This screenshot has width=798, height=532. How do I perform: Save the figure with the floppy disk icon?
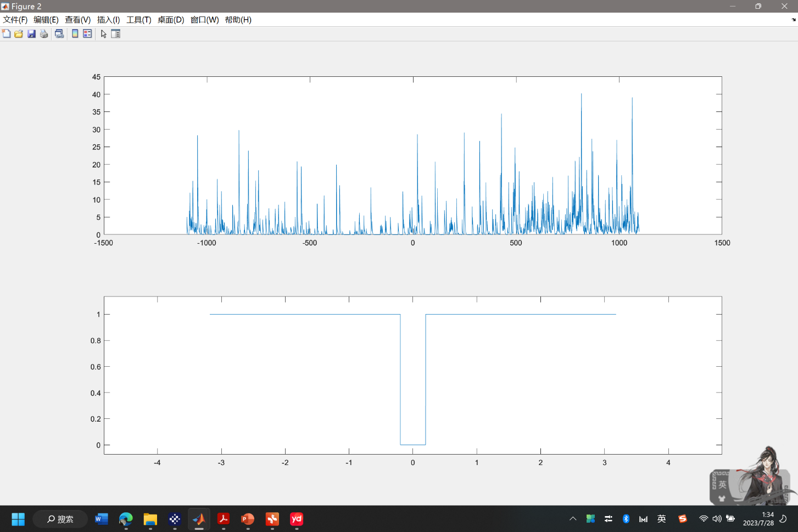click(31, 34)
